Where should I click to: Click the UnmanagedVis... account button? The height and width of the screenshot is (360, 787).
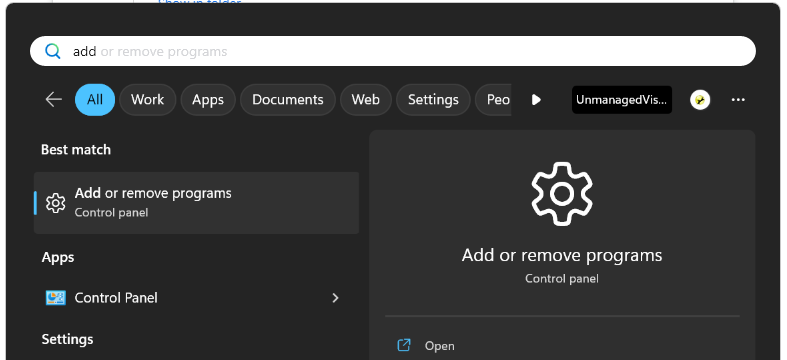pyautogui.click(x=622, y=100)
